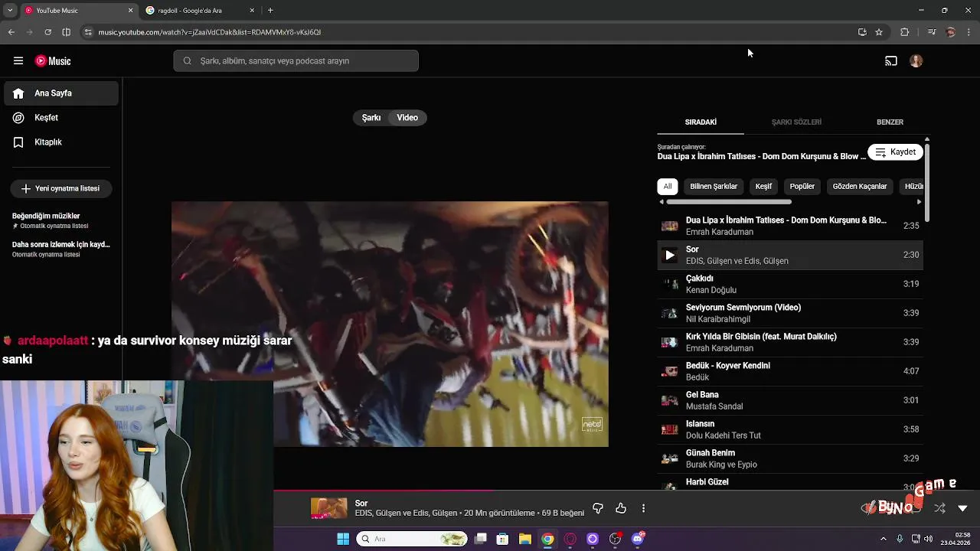980x551 pixels.
Task: Select the Gözden Kaçanlar filter chip
Action: coord(860,187)
